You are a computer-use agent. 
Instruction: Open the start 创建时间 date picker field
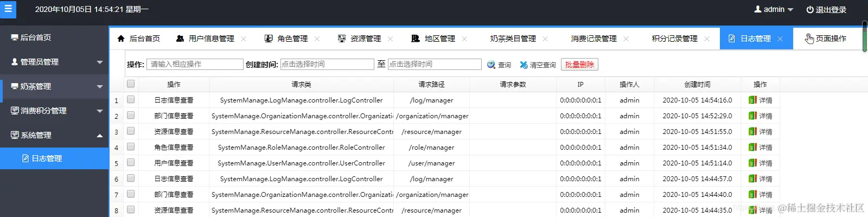point(327,64)
